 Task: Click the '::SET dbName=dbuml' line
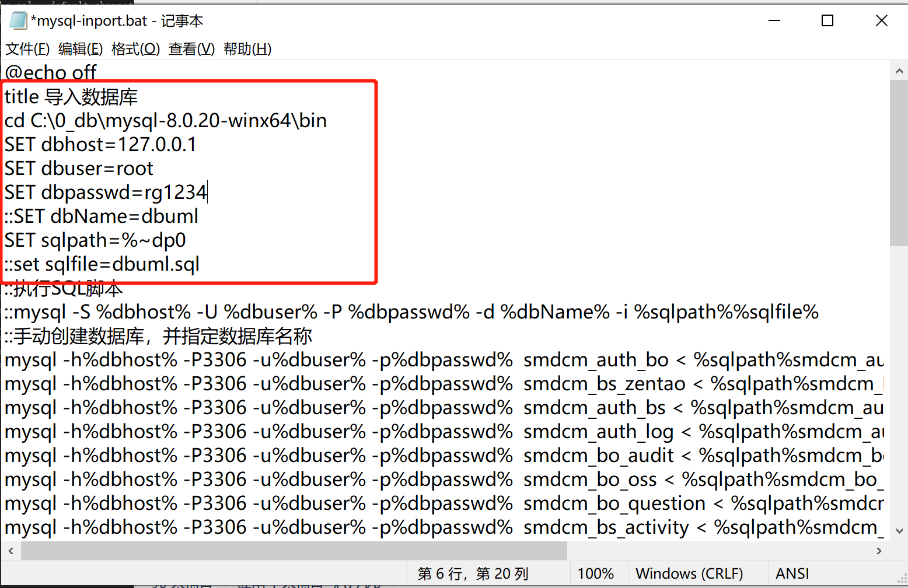[x=102, y=216]
